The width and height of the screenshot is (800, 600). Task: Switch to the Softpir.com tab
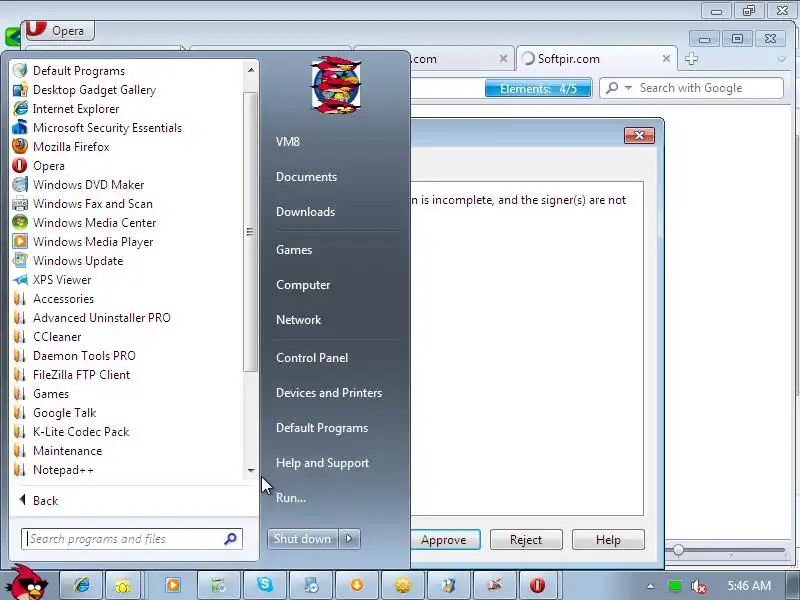(597, 59)
